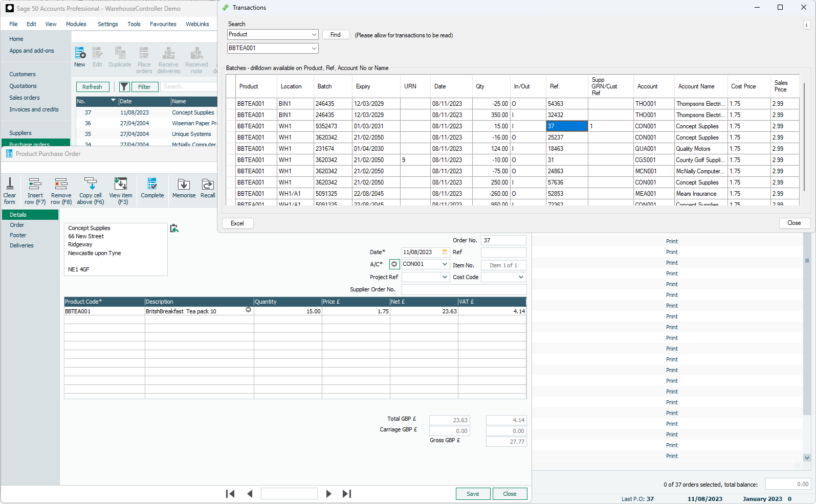
Task: Click Copy cell above (F6) icon
Action: tap(91, 185)
